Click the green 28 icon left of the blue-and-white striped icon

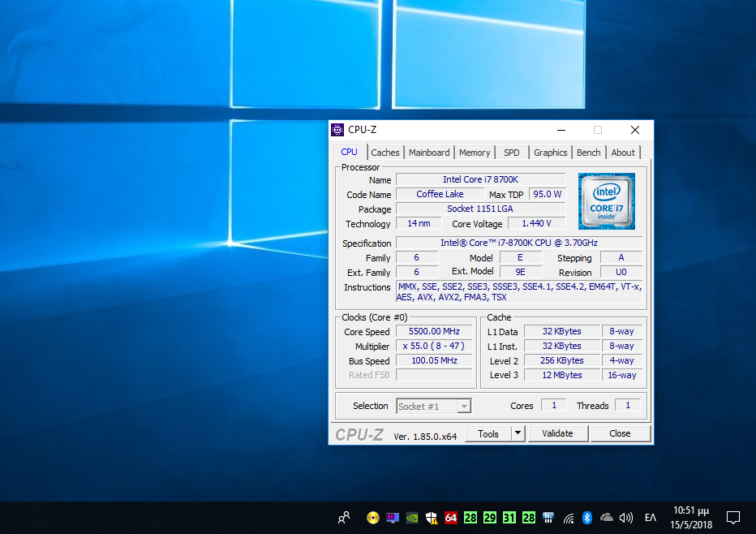(x=528, y=518)
